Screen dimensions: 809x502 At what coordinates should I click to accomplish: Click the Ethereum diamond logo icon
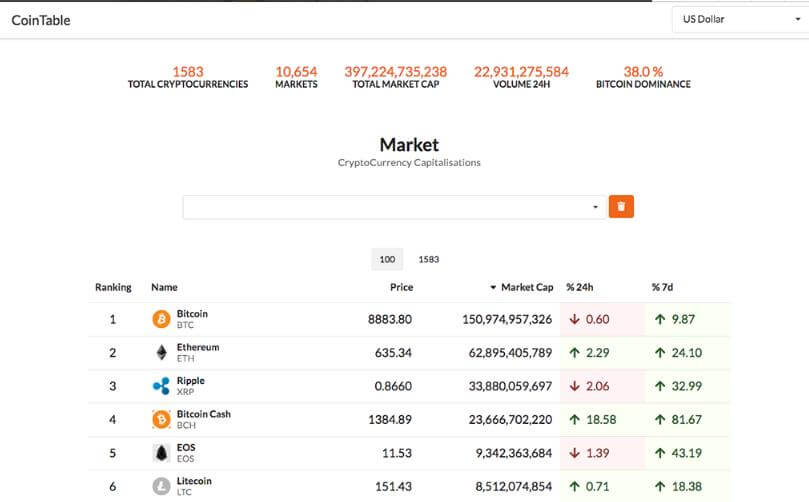pyautogui.click(x=161, y=352)
